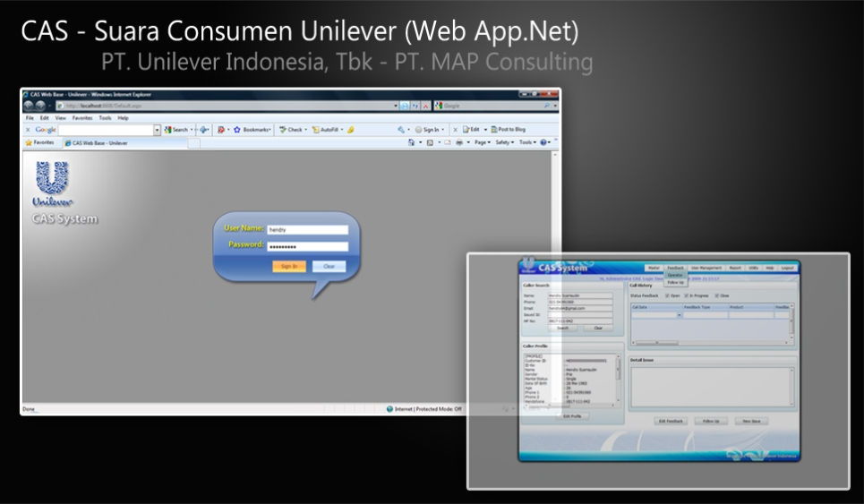Tick the Open status checkbox in Call History
Viewport: 864px width, 504px height.
tap(667, 295)
